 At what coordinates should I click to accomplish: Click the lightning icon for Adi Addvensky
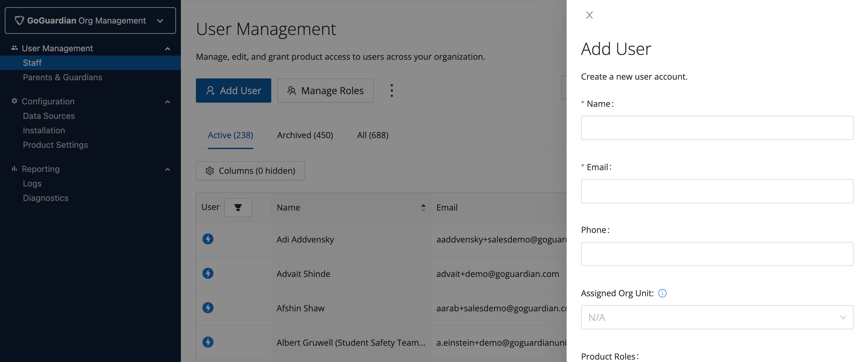pos(208,239)
